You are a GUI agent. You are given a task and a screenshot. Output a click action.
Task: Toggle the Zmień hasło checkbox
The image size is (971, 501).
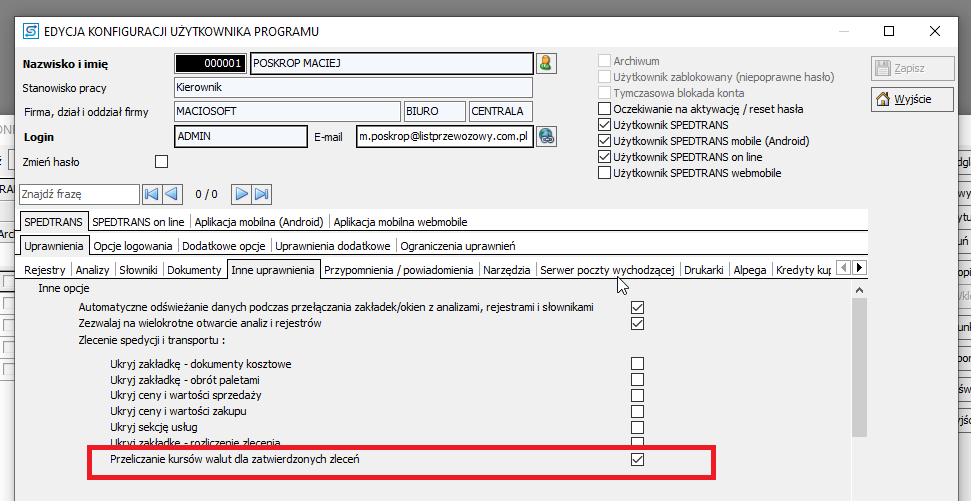point(161,162)
